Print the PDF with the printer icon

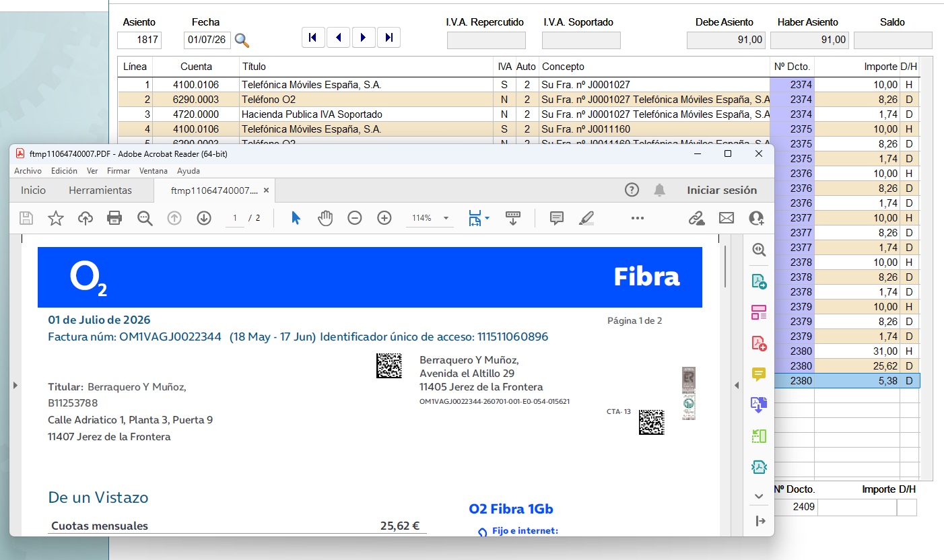(114, 218)
